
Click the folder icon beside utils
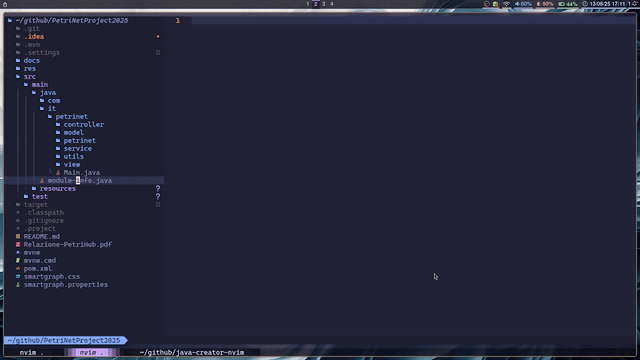click(x=58, y=156)
